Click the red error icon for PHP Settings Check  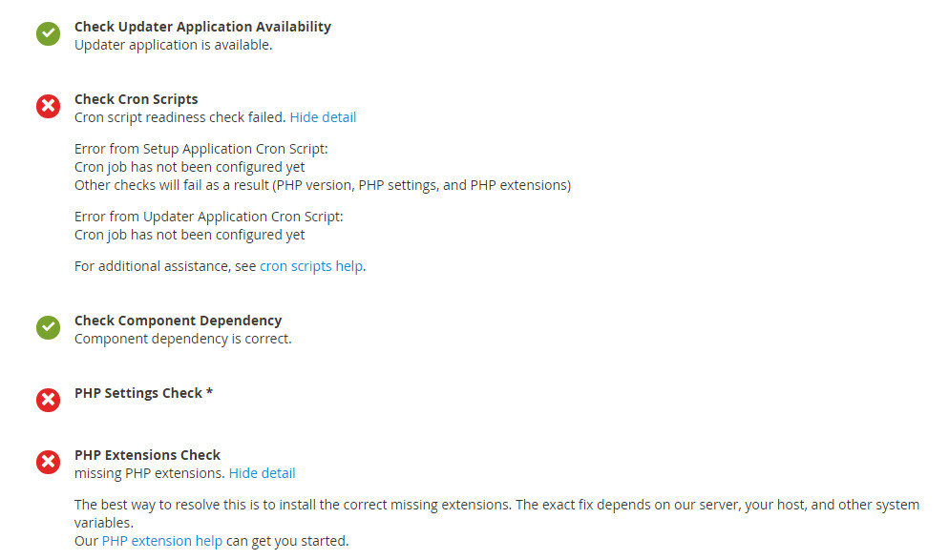click(x=48, y=400)
